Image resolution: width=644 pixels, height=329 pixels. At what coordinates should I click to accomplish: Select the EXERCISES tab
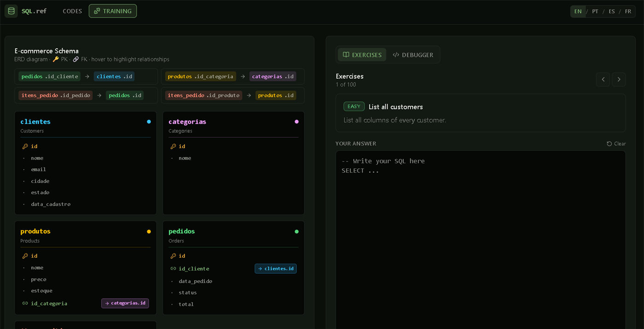(x=362, y=55)
